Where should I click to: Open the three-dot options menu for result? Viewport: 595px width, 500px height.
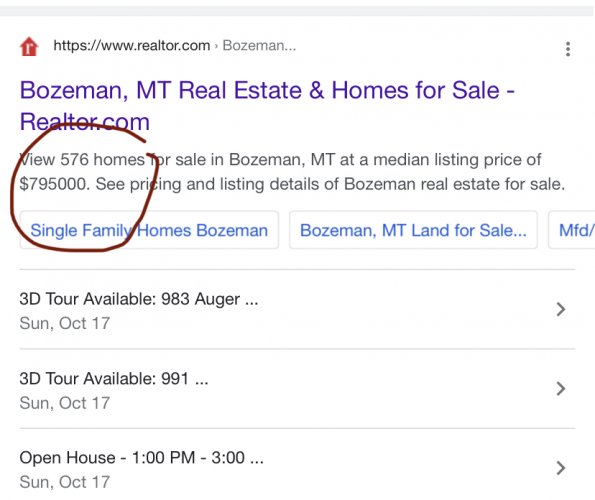568,49
